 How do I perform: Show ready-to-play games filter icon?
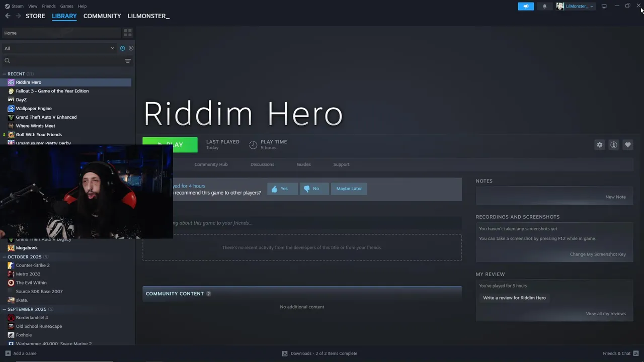(x=131, y=48)
